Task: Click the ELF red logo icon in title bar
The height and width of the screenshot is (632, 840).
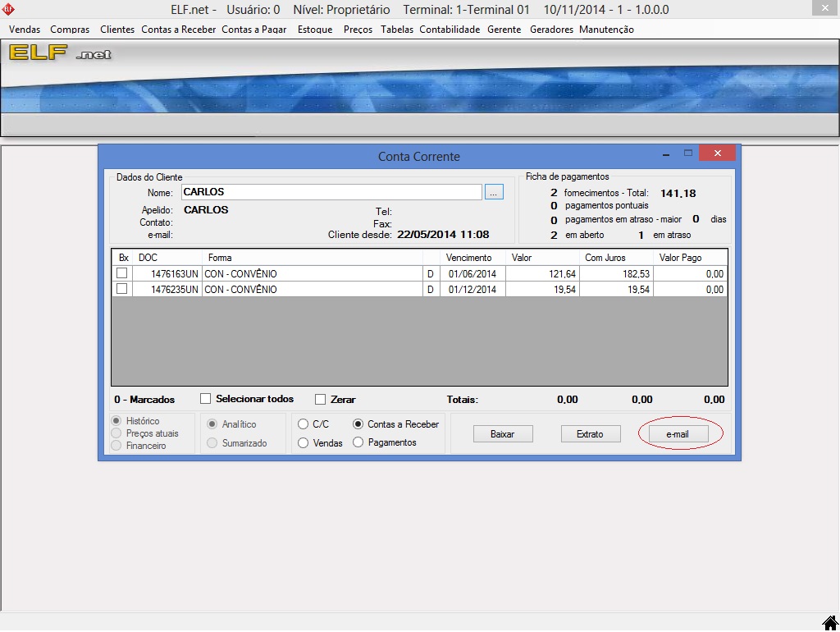Action: tap(8, 9)
